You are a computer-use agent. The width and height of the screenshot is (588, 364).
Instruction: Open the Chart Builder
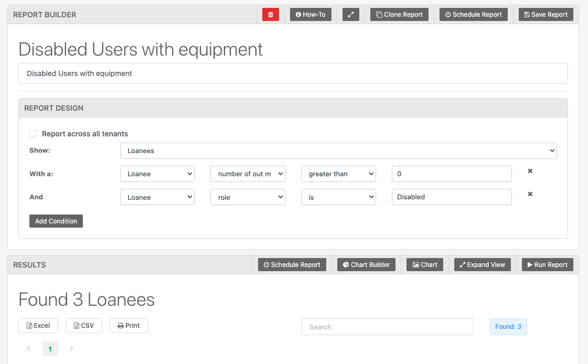pos(366,264)
